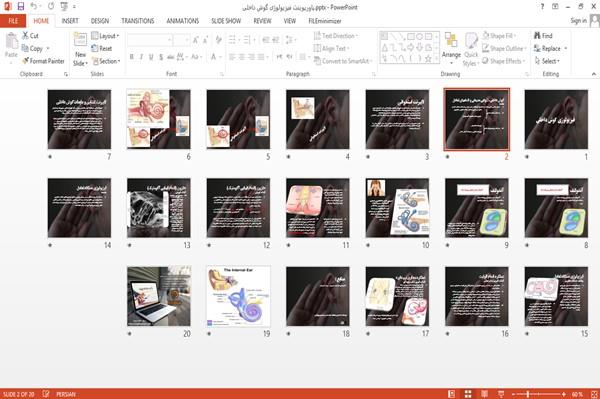The width and height of the screenshot is (600, 399).
Task: Toggle Italic formatting
Action: (141, 57)
